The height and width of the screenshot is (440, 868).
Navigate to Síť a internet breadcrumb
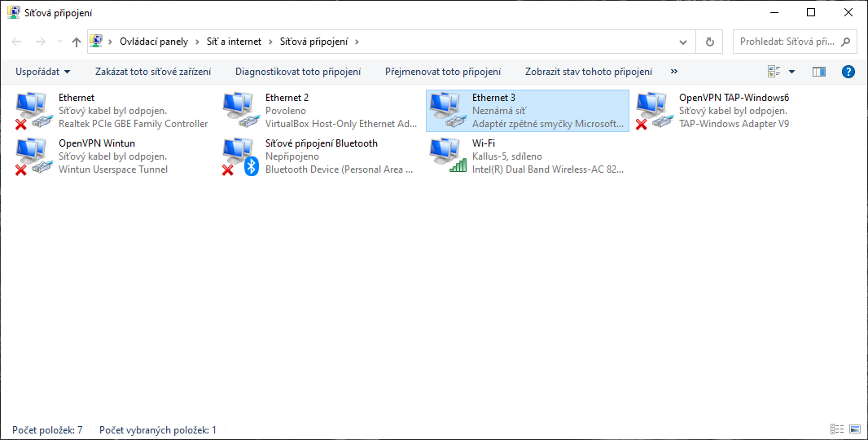(x=234, y=42)
